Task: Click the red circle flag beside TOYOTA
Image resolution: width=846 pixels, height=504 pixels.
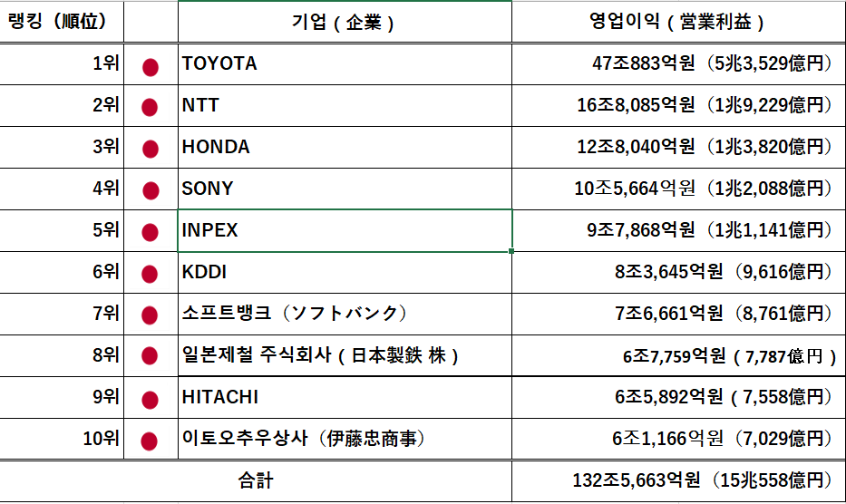Action: pos(151,66)
